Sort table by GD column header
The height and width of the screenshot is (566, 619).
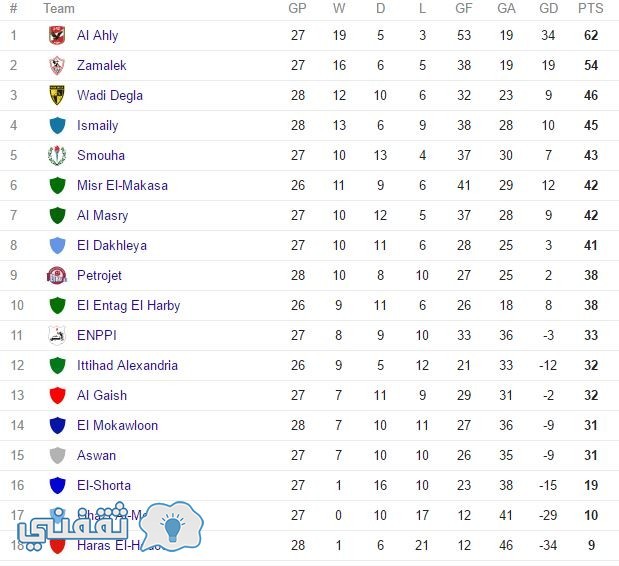tap(548, 8)
